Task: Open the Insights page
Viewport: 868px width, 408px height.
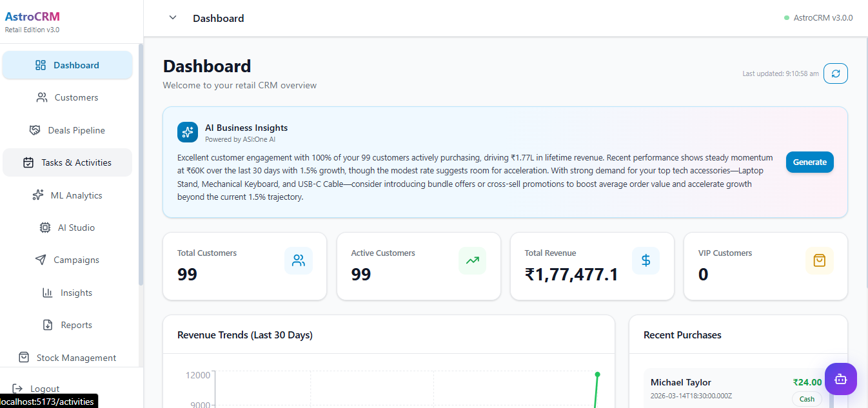Action: pos(67,293)
